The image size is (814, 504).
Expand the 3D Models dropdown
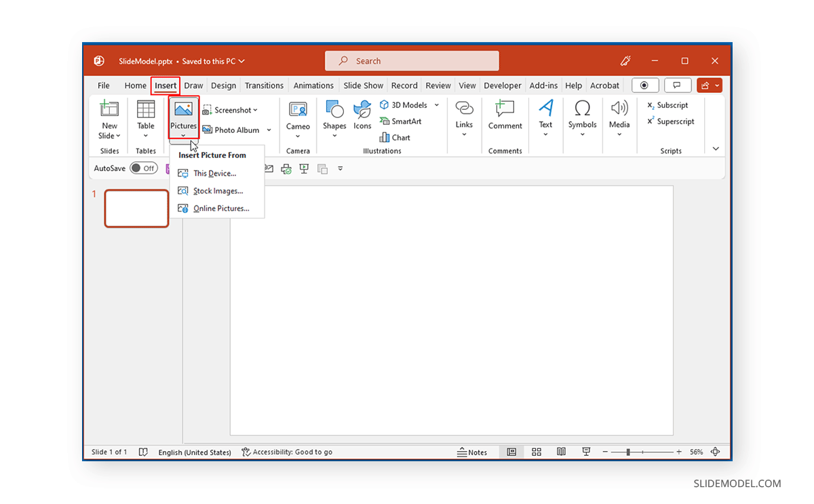[x=437, y=104]
